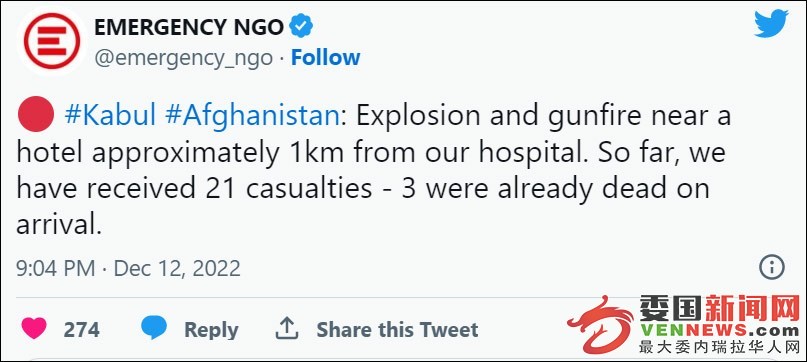Click the Vennews dragon logo
807x362 pixels.
point(600,324)
